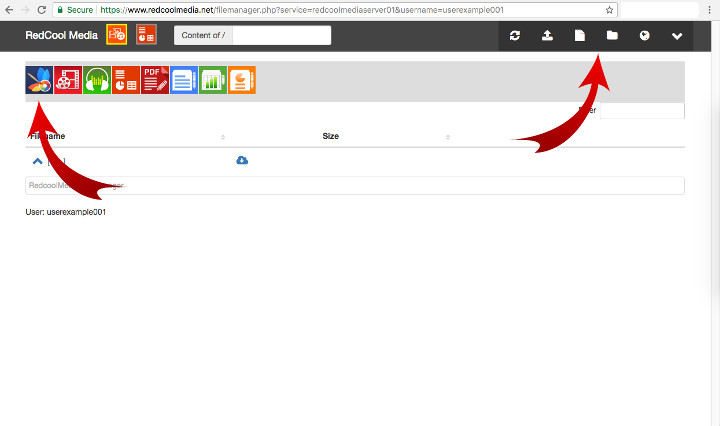
Task: Open the image editor app icon
Action: point(39,80)
